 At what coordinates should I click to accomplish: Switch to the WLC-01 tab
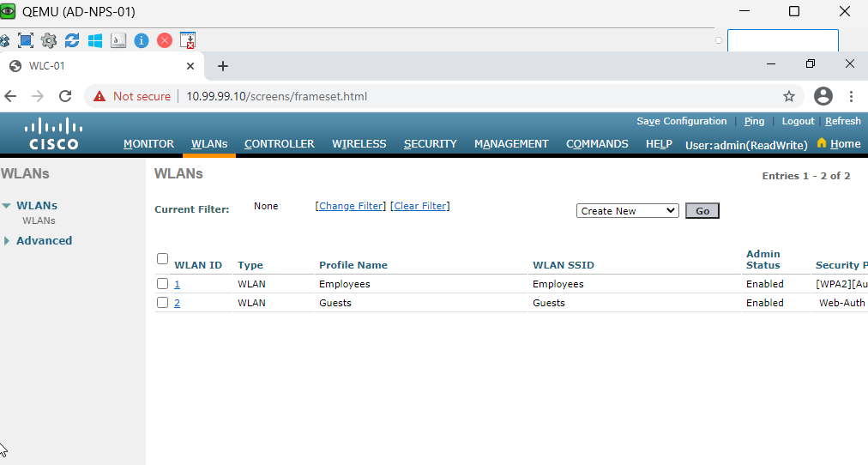coord(102,66)
